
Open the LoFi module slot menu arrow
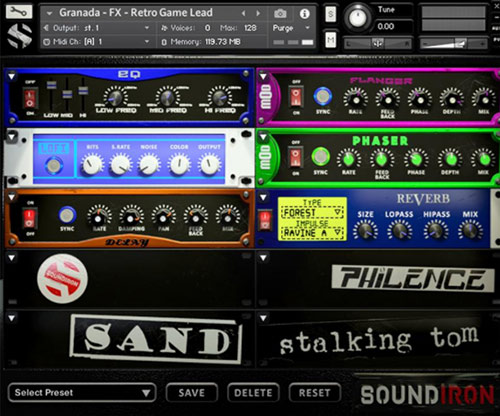pyautogui.click(x=12, y=137)
